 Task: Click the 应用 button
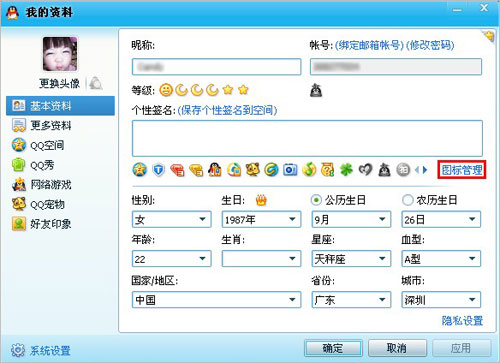[x=461, y=348]
